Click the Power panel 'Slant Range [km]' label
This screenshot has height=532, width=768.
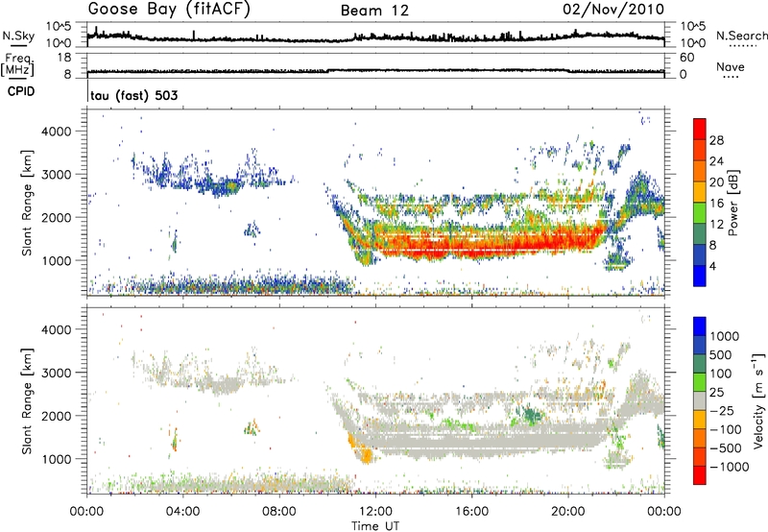(27, 203)
